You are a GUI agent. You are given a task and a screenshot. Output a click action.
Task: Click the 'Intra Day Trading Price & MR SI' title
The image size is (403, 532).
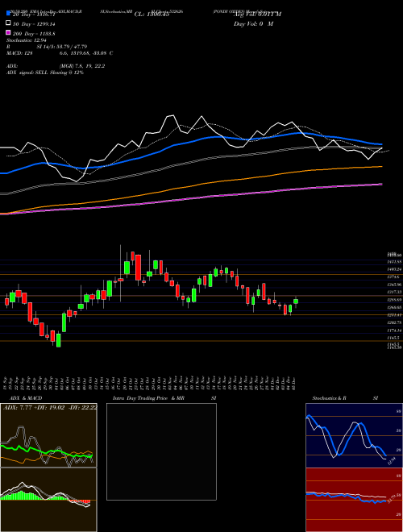point(164,398)
